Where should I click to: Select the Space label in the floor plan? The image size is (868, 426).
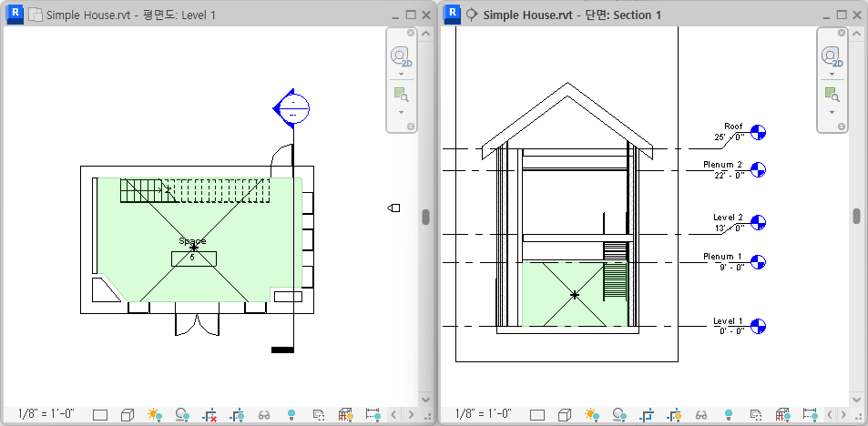pos(192,240)
